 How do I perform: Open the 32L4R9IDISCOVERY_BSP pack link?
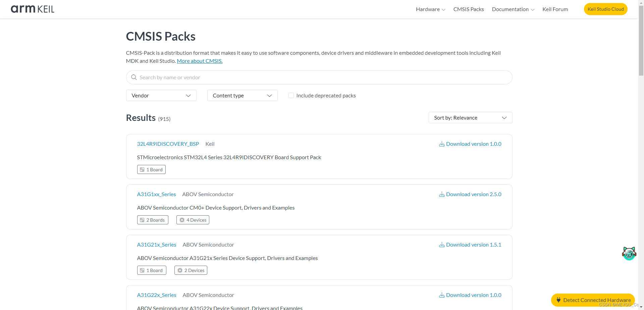tap(168, 144)
